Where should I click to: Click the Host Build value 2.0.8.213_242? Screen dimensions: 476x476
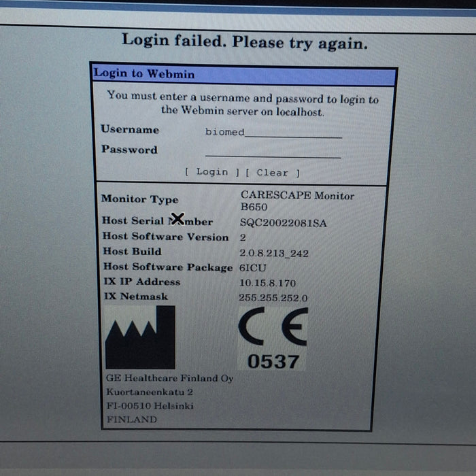click(x=273, y=253)
